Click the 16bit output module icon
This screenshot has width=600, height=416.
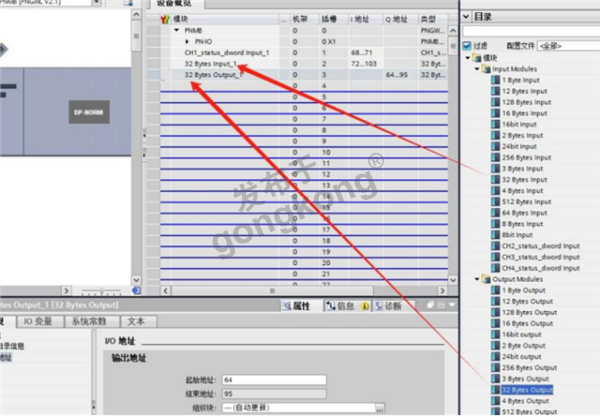[x=496, y=334]
